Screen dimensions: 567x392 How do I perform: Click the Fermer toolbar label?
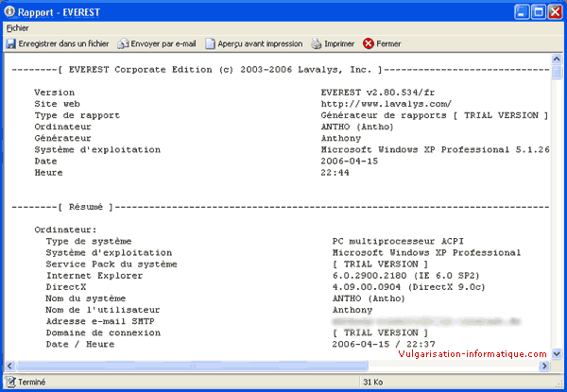click(388, 43)
